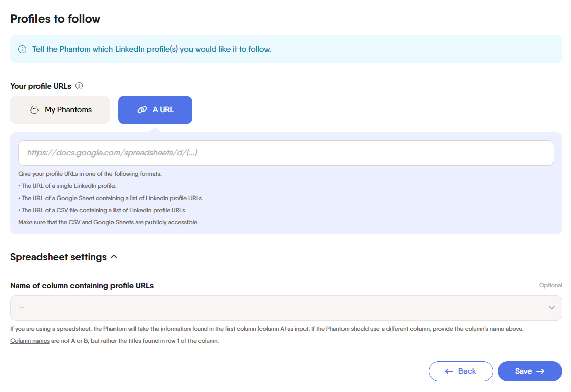
Task: Click the Profiles to follow heading
Action: [x=55, y=19]
